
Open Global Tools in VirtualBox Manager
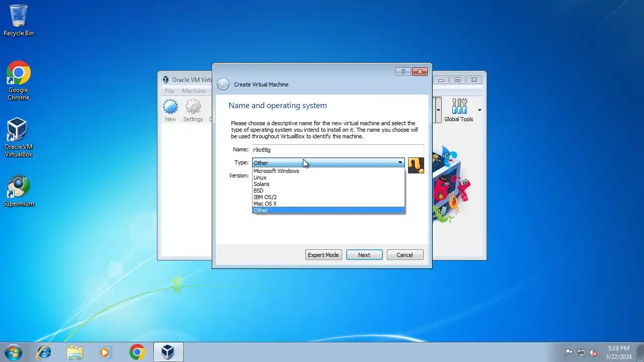pyautogui.click(x=459, y=111)
